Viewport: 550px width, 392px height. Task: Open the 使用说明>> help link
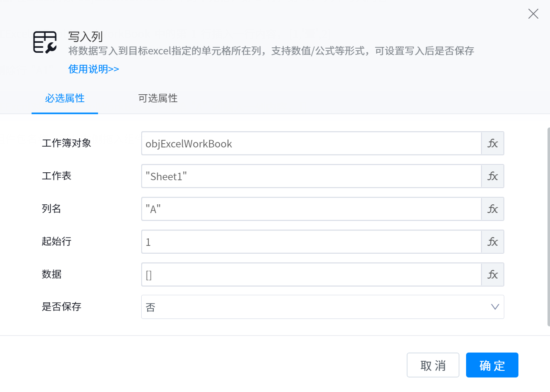(93, 69)
